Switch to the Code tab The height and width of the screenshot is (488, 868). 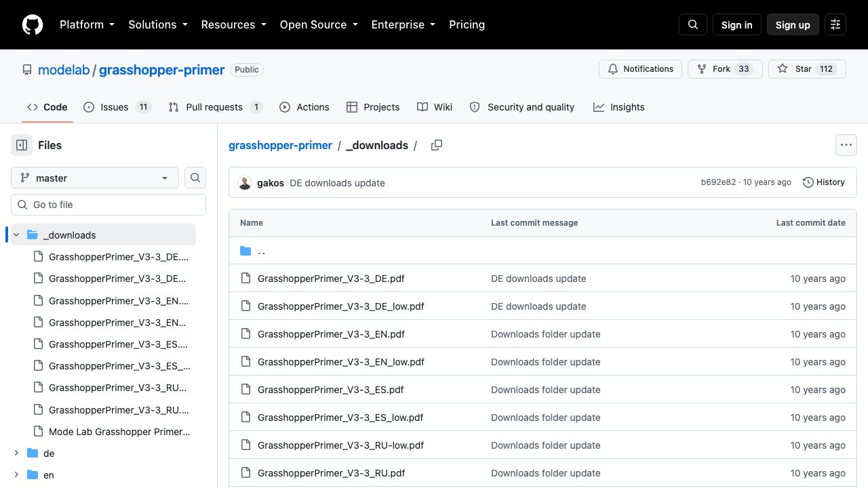47,107
